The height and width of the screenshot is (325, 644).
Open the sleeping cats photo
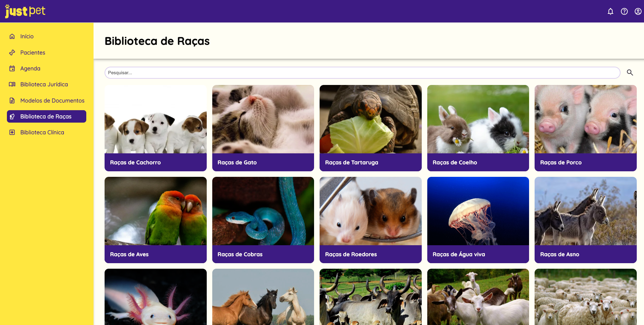tap(263, 119)
